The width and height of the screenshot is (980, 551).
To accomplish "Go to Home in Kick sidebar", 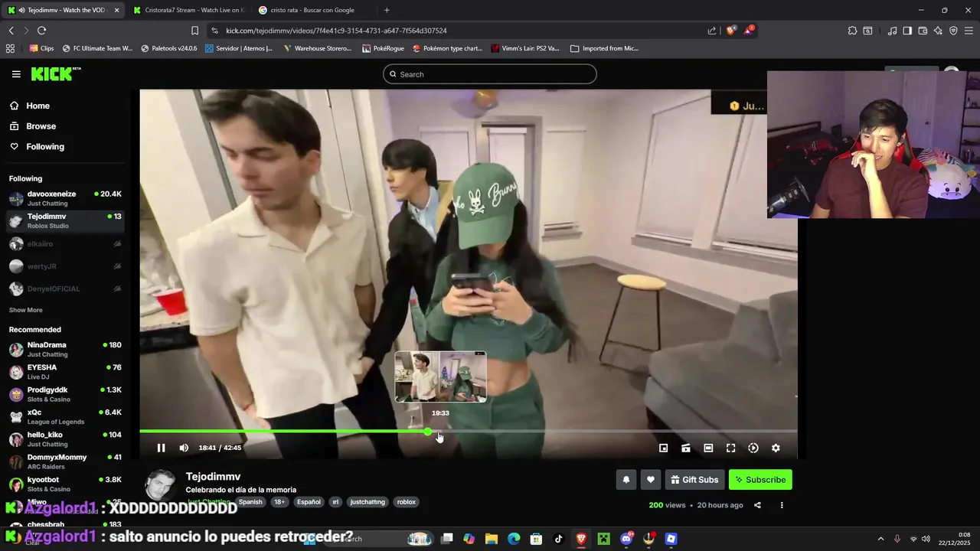I will click(x=38, y=106).
